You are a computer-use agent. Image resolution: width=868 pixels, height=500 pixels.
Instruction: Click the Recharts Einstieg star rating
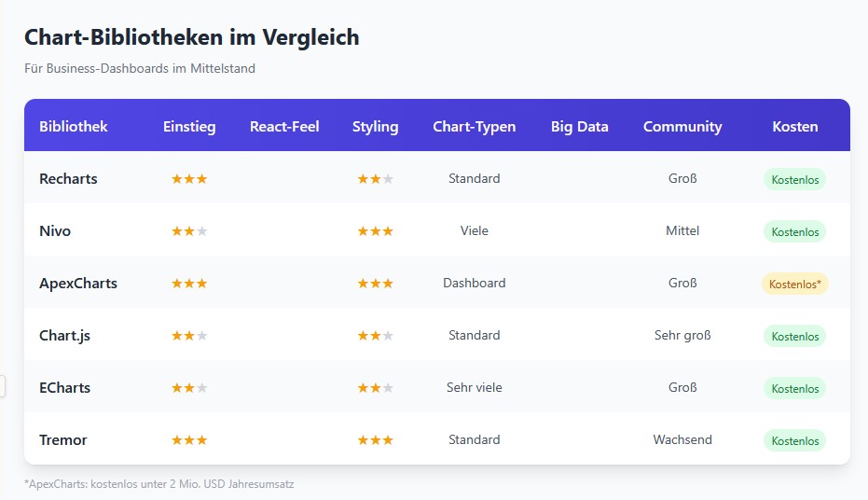(189, 179)
